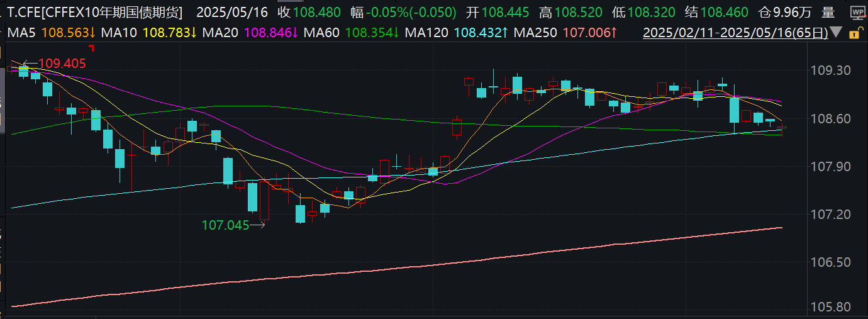Select the MA120 108.432 indicator label

point(457,32)
